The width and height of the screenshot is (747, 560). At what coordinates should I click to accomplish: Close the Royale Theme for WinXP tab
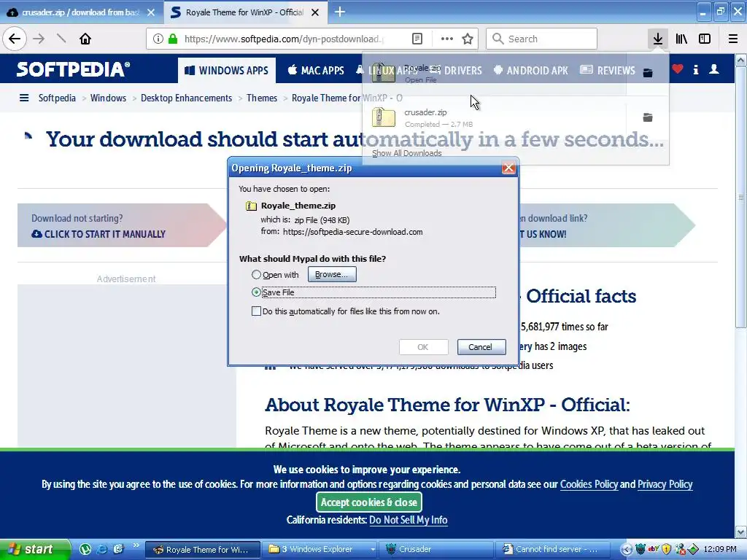coord(315,12)
